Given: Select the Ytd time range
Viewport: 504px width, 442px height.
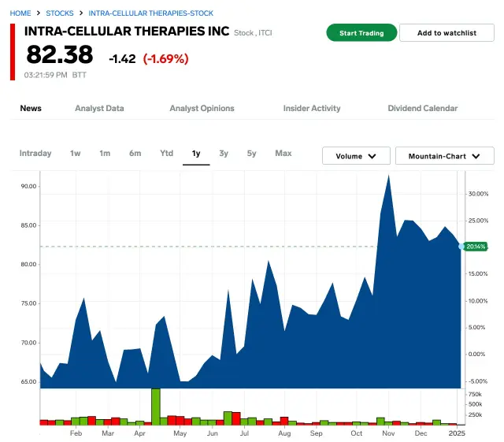Looking at the screenshot, I should point(167,153).
